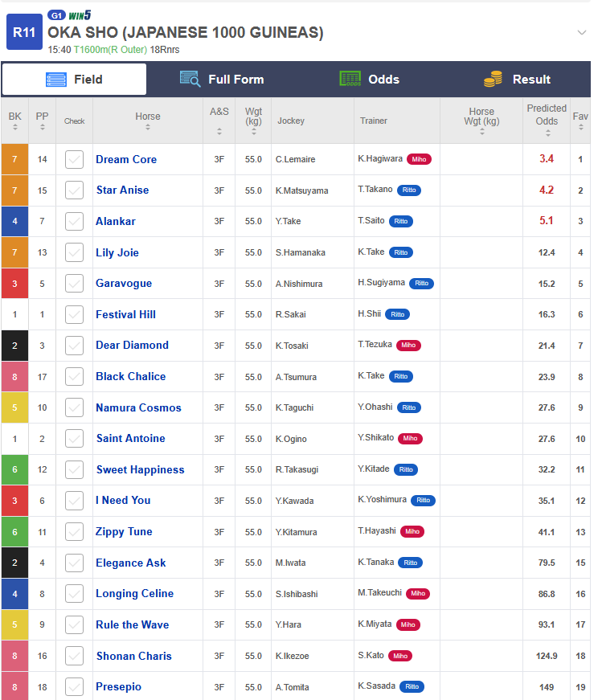This screenshot has width=598, height=700.
Task: Click the G1 grade badge
Action: click(x=56, y=15)
